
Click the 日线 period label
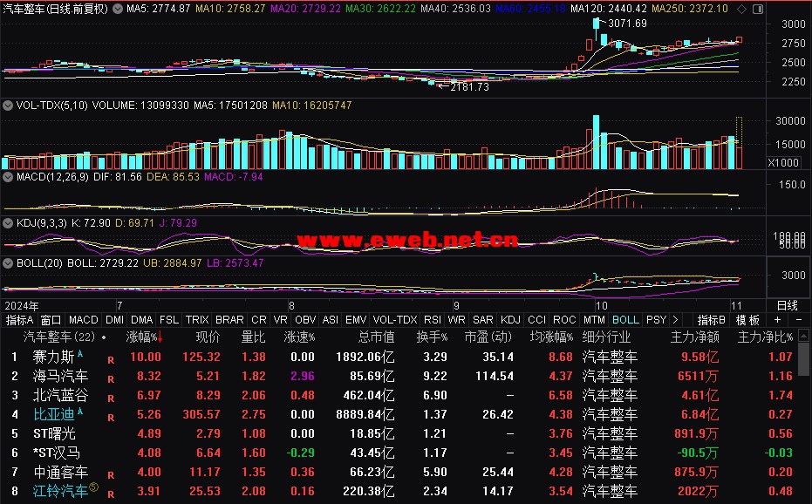(788, 305)
